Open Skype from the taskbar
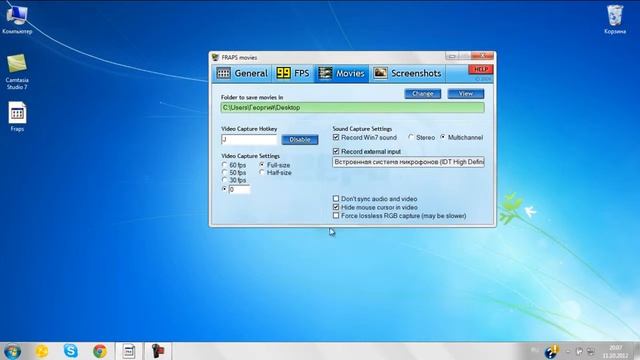640x360 pixels. 71,351
